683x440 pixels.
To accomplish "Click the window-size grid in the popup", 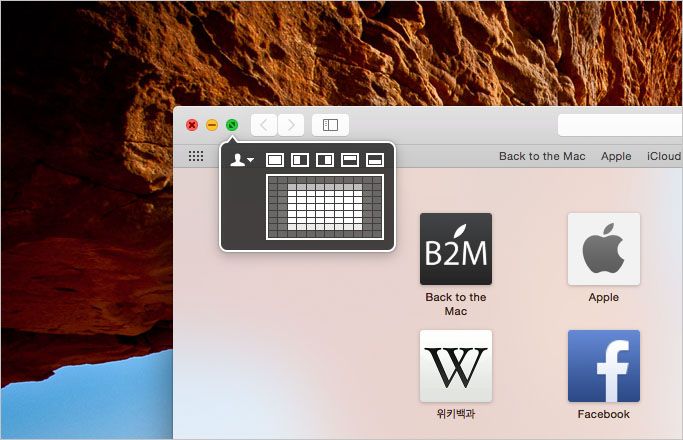I will pos(325,207).
